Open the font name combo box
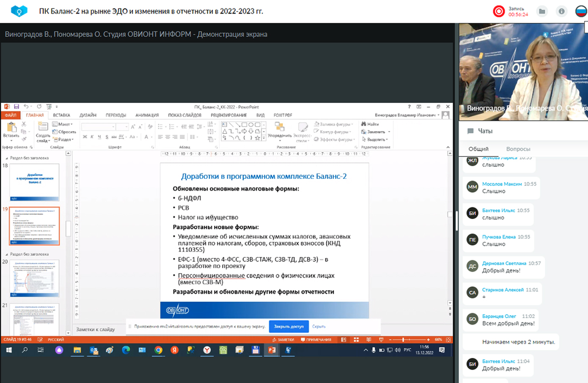 tap(99, 127)
